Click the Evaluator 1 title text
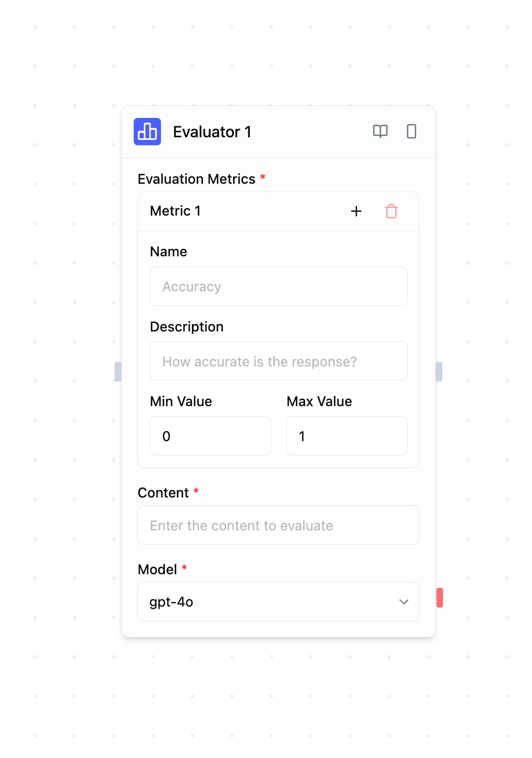 212,132
